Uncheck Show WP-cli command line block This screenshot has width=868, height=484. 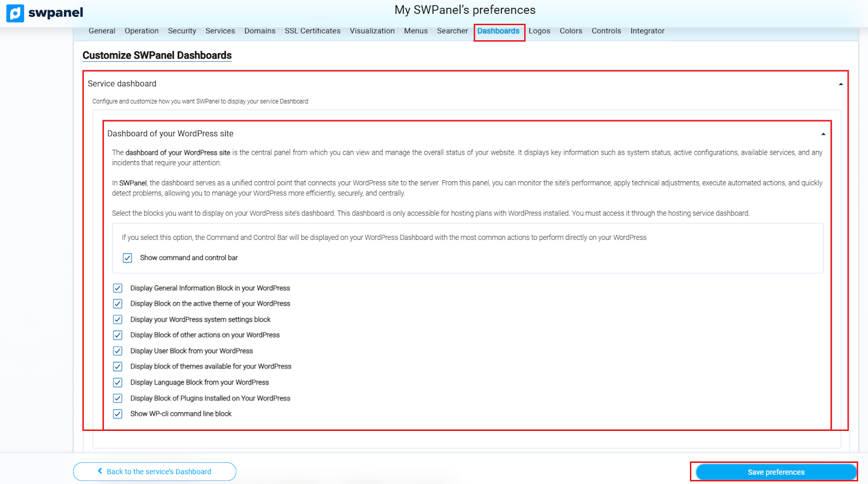tap(118, 414)
